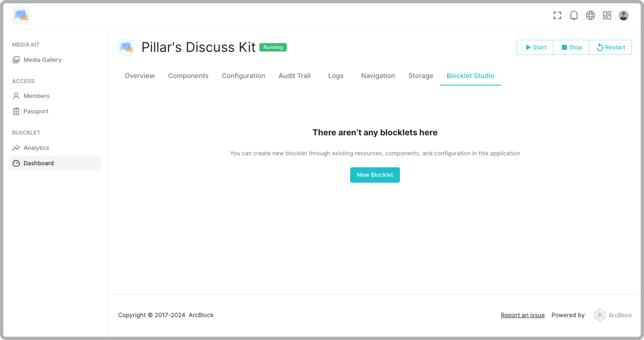Switch to the Overview tab
Viewport: 644px width, 340px height.
pyautogui.click(x=139, y=76)
